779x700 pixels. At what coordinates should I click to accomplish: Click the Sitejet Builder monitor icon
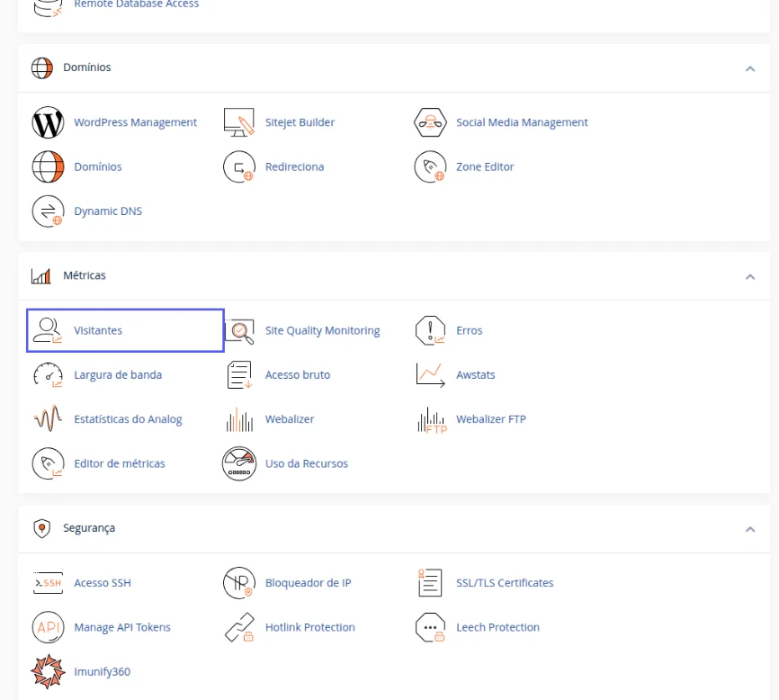239,122
